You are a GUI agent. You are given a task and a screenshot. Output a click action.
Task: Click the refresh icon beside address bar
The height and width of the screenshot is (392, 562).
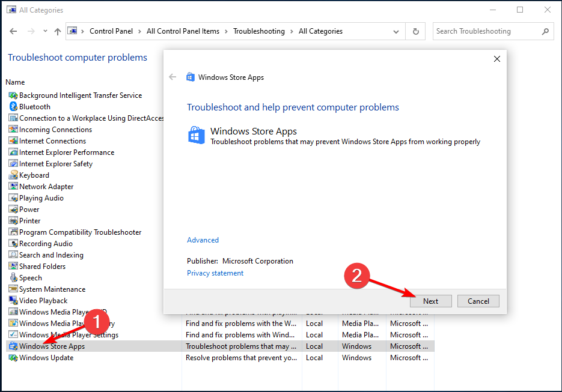(416, 31)
